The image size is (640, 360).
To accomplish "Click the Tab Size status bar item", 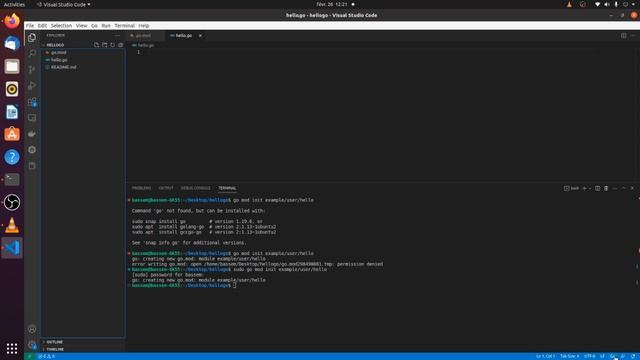I will (569, 356).
